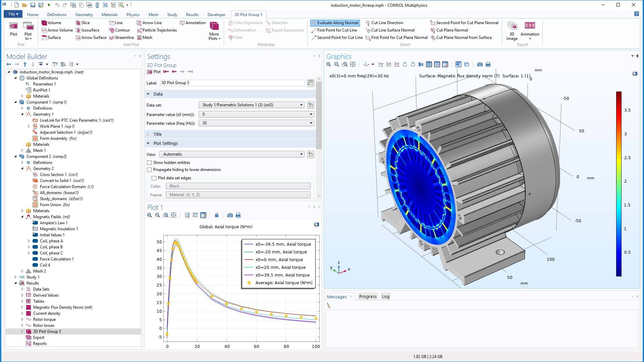
Task: Enable the Show hidden entities checkbox
Action: tap(149, 163)
